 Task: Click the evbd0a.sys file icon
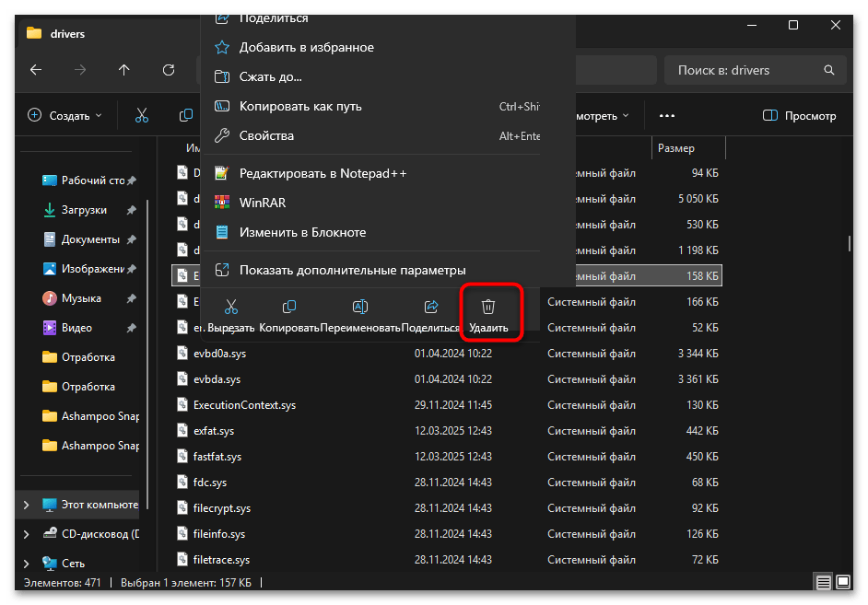182,353
